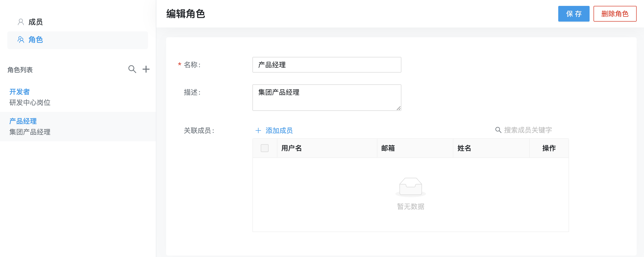This screenshot has height=257, width=644.
Task: Click the 角色列表 heading
Action: 20,70
